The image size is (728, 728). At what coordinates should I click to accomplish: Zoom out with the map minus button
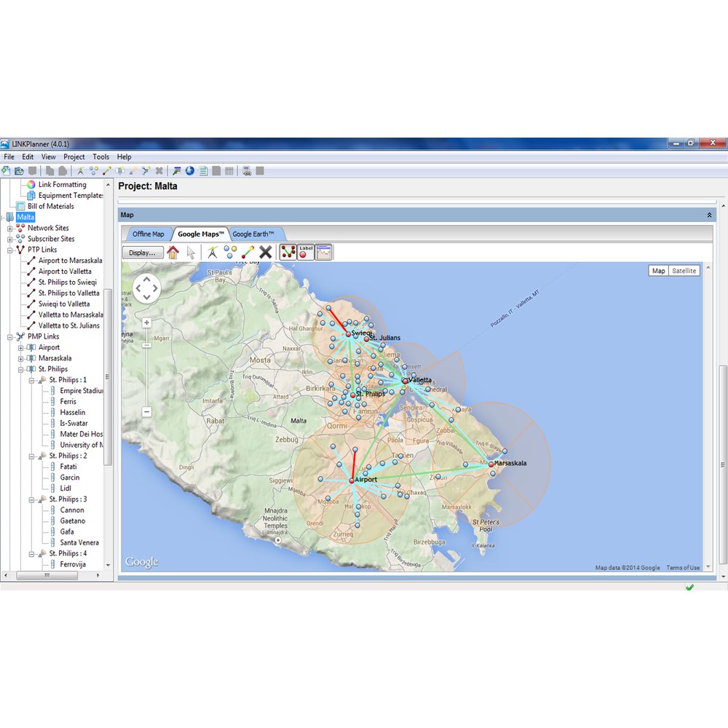147,411
